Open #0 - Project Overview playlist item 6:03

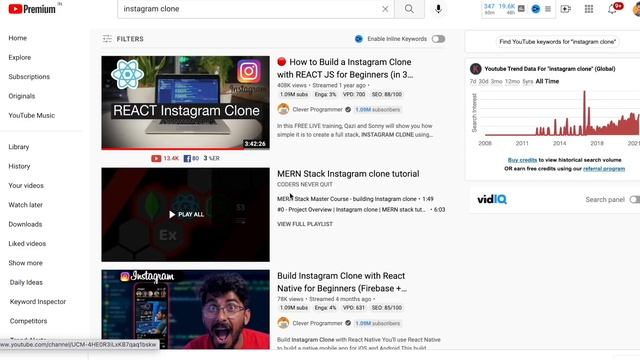pos(361,209)
